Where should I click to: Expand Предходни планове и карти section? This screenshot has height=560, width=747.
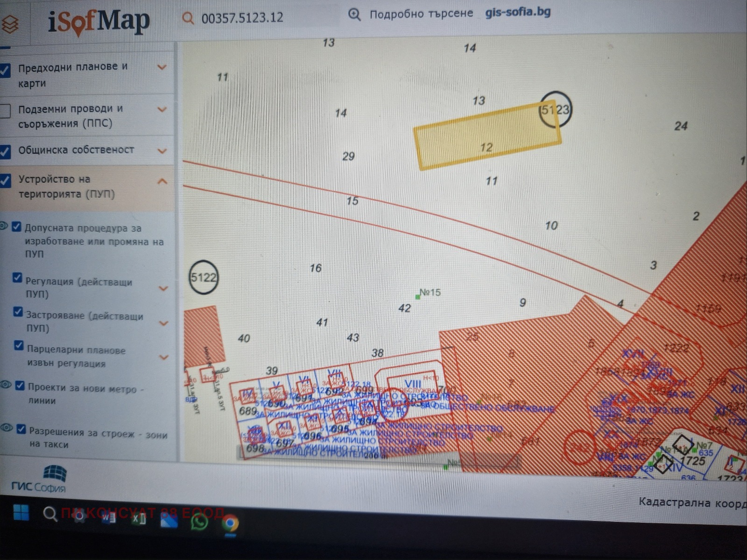point(162,67)
